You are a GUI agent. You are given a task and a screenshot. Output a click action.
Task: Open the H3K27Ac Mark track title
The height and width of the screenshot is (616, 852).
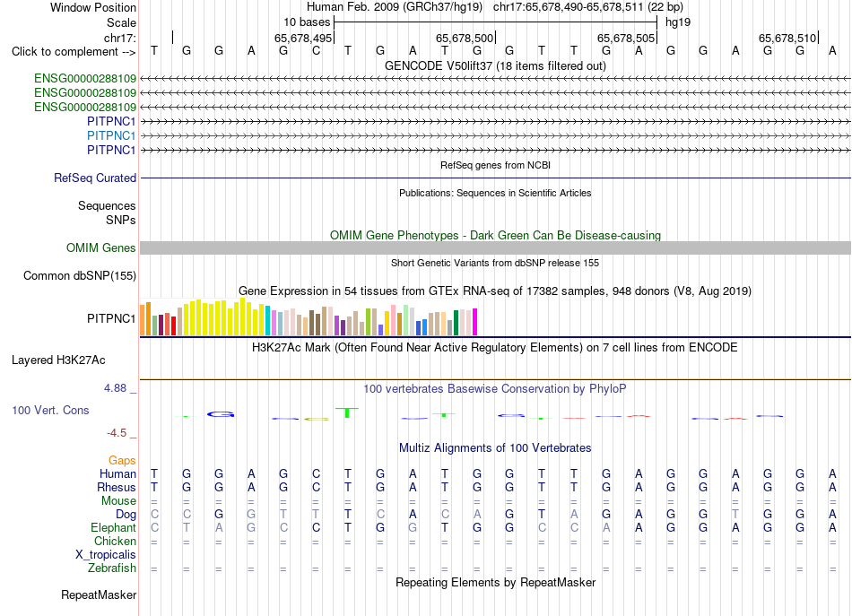tap(495, 348)
